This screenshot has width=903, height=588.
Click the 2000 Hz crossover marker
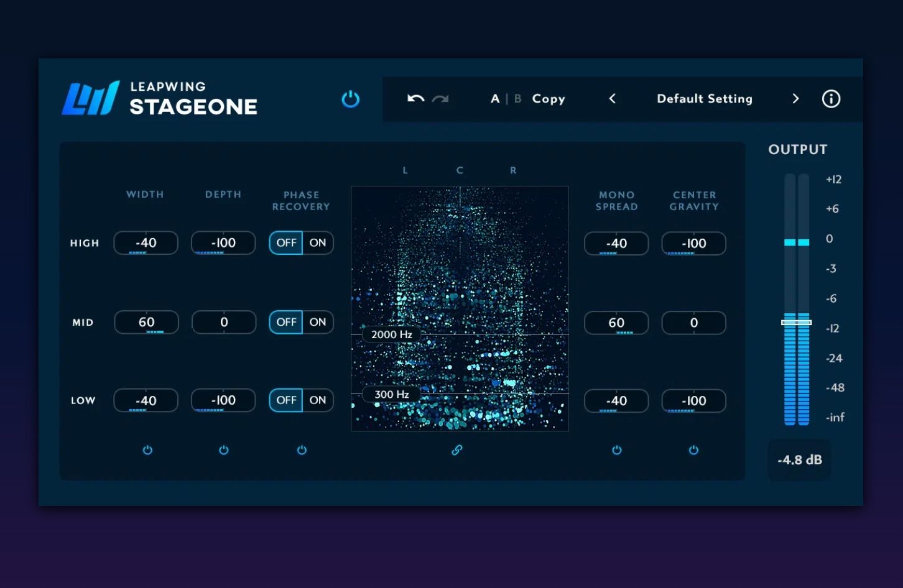(392, 334)
